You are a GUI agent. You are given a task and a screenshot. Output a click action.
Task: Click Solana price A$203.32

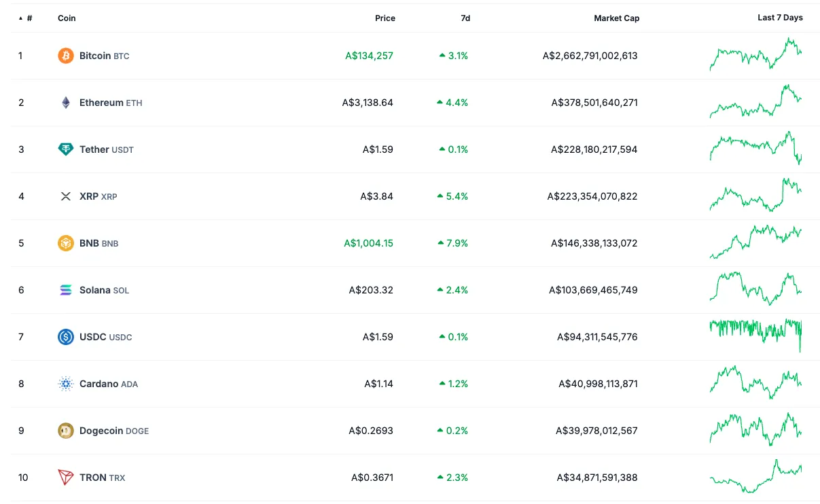371,290
